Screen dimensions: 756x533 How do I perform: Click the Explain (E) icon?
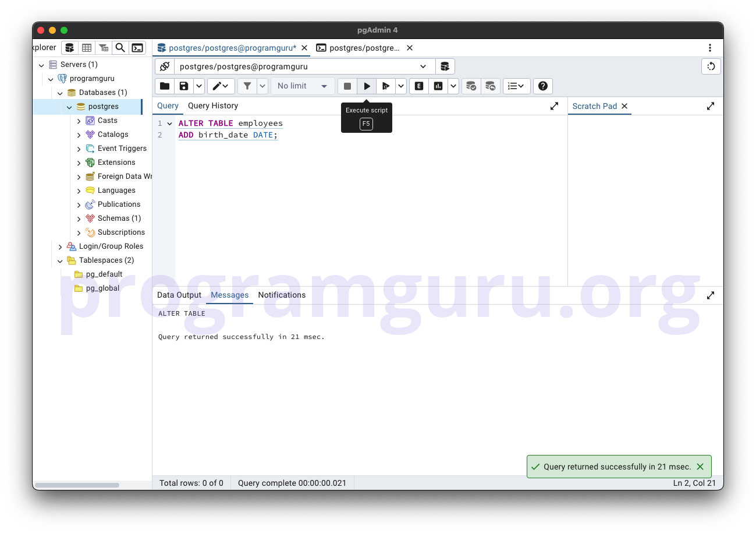419,86
